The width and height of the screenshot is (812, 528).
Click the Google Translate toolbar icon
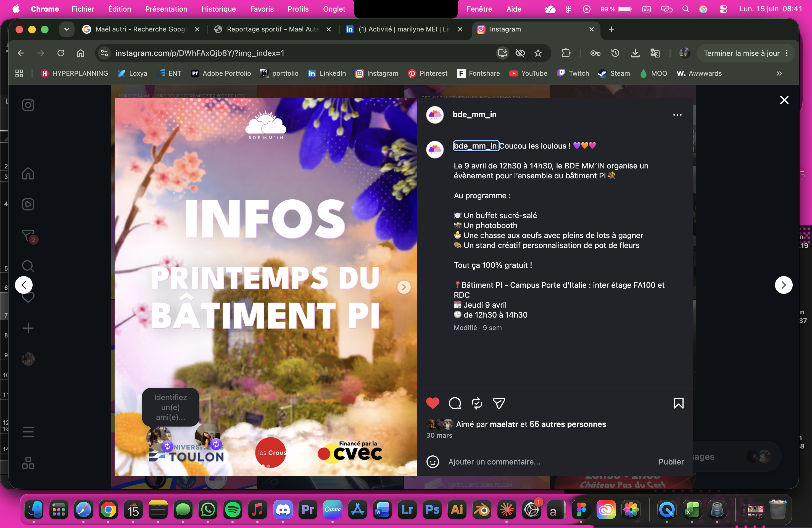pos(655,53)
